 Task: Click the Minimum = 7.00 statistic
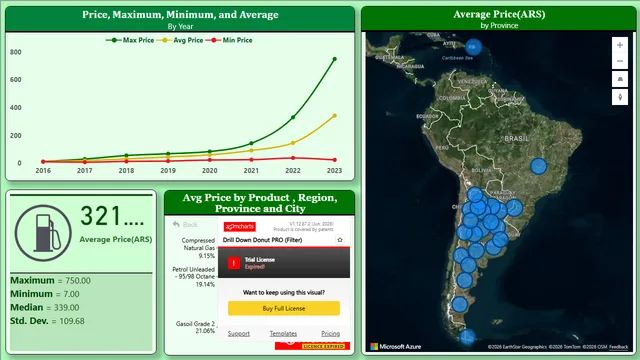(45, 294)
